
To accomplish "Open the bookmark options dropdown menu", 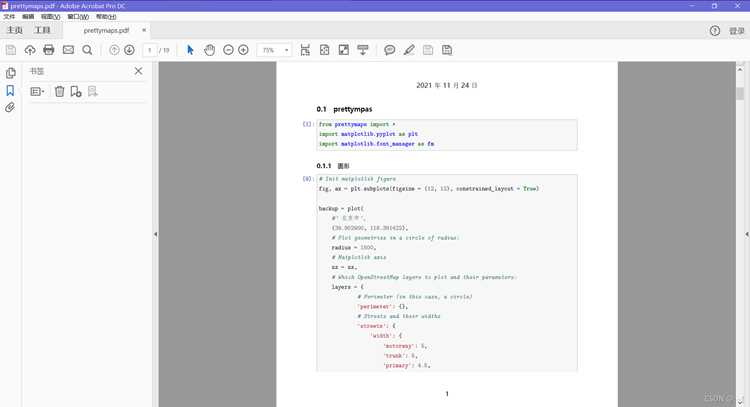I will [x=37, y=91].
